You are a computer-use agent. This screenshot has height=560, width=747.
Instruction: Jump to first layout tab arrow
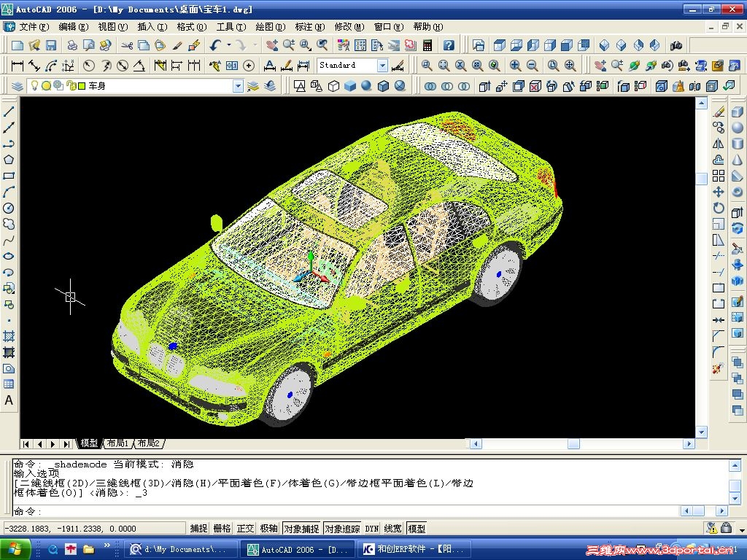pos(26,444)
